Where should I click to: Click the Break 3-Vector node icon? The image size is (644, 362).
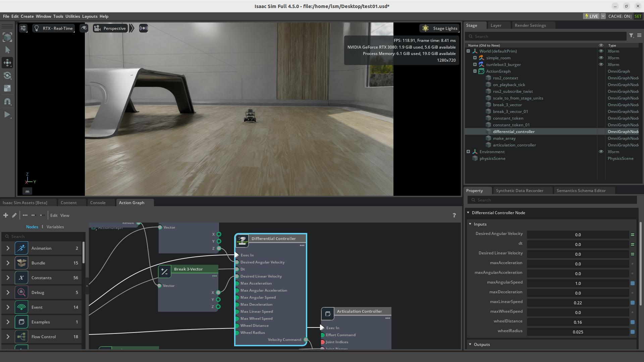[165, 272]
